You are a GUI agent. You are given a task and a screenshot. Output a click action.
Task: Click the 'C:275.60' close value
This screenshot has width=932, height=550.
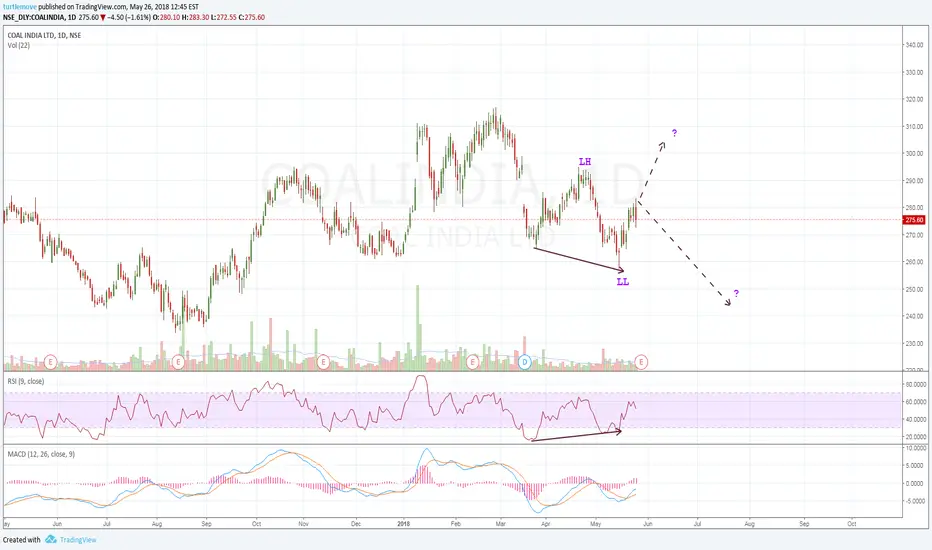251,17
